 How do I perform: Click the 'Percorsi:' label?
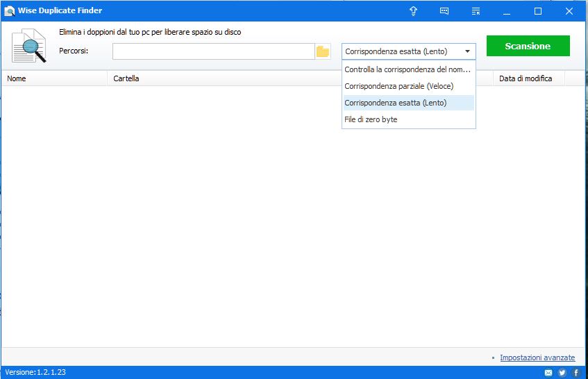pyautogui.click(x=74, y=51)
